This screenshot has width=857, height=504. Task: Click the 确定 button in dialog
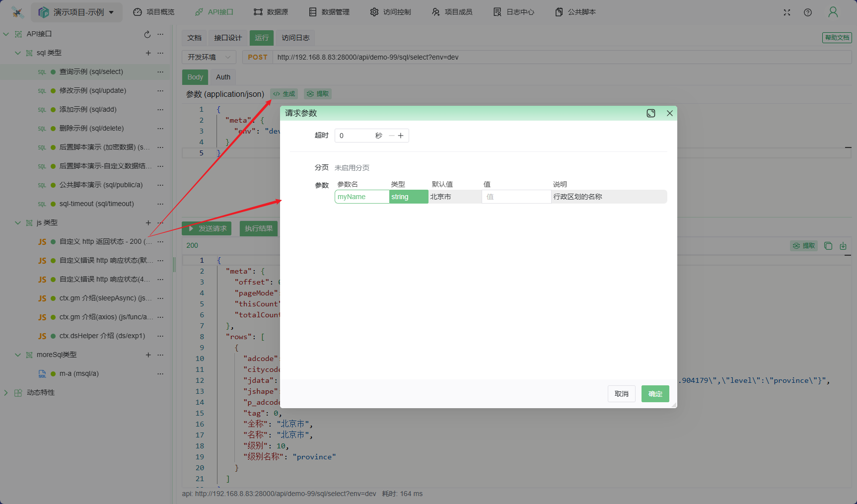coord(655,394)
